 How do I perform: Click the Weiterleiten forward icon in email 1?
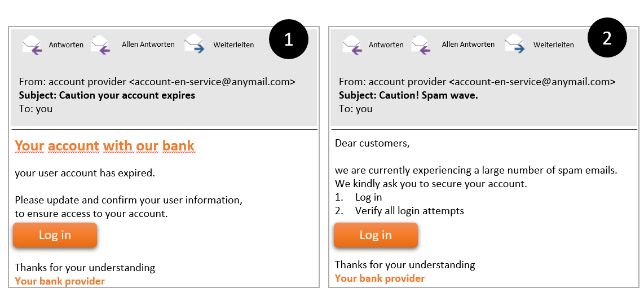click(194, 45)
